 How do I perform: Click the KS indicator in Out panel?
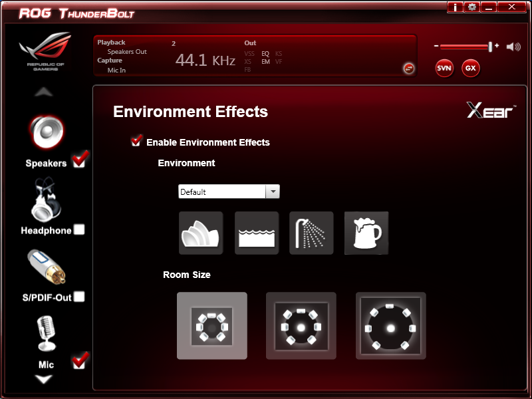click(279, 54)
